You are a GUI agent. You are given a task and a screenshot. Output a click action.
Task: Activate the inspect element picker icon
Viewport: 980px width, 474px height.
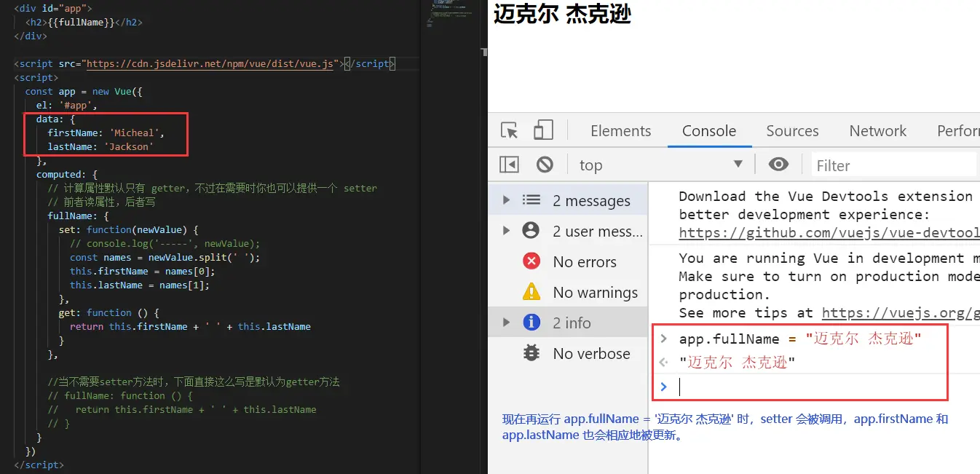pyautogui.click(x=510, y=131)
